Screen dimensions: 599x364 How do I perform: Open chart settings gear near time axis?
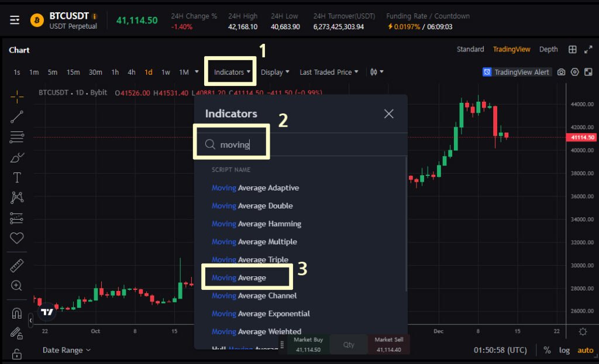coord(583,331)
